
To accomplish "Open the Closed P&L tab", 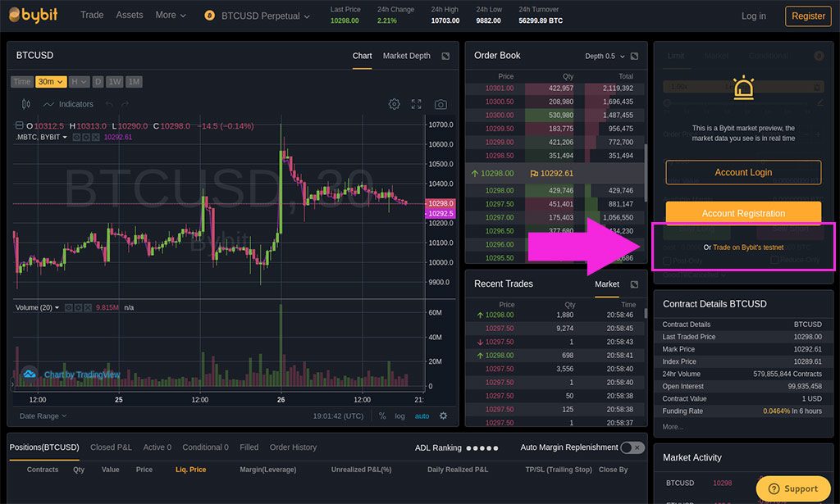I will pyautogui.click(x=111, y=447).
